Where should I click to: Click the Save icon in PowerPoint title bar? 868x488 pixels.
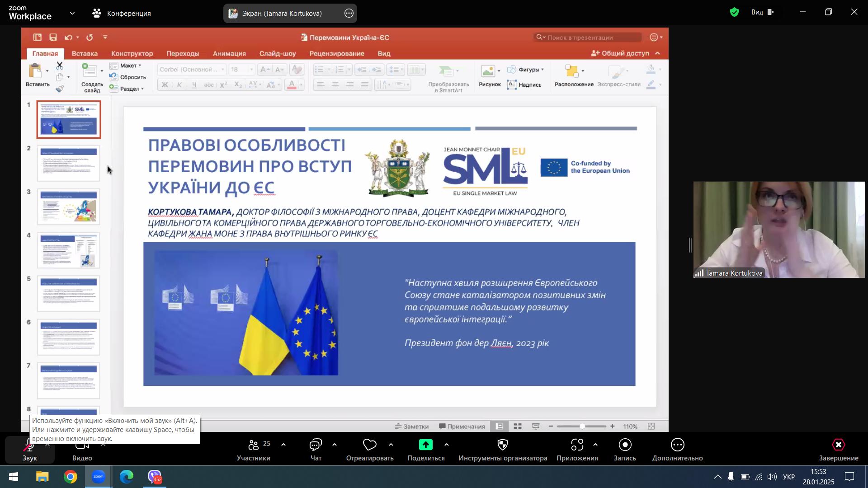[x=53, y=38]
